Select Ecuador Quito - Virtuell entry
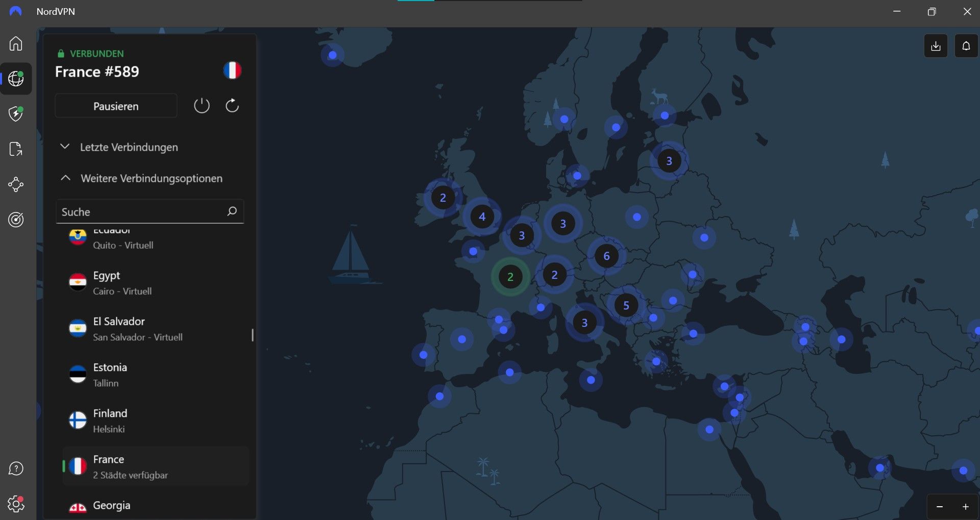This screenshot has width=980, height=520. [x=156, y=240]
